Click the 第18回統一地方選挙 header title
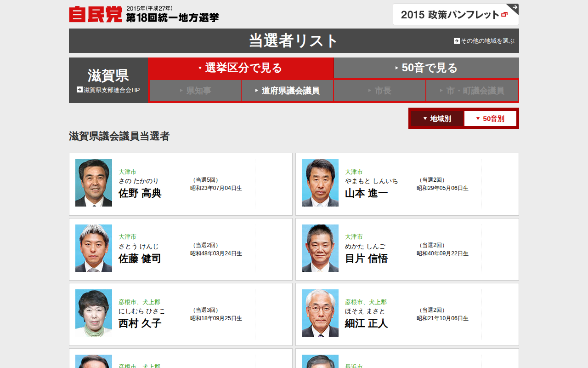 [x=173, y=17]
